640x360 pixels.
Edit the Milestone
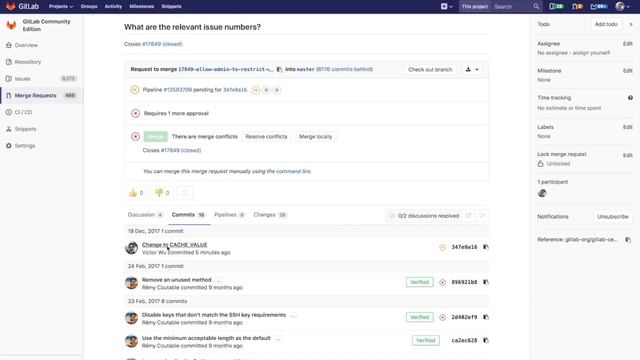pyautogui.click(x=627, y=71)
